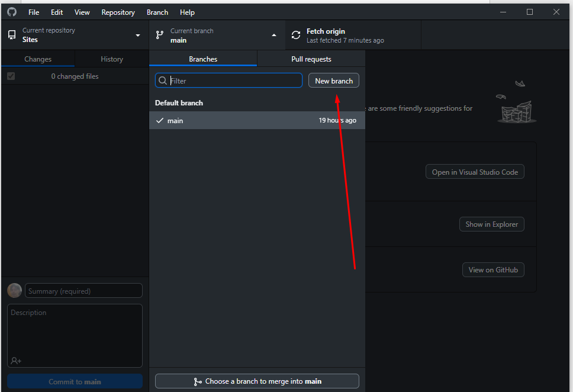Click the GitHub Desktop logo icon

[x=12, y=12]
